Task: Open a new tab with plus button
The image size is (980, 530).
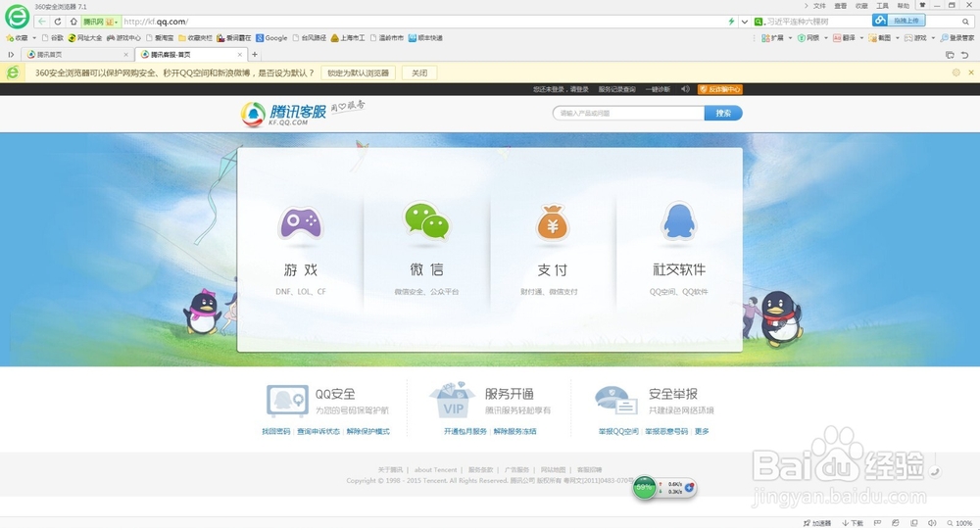Action: 255,55
